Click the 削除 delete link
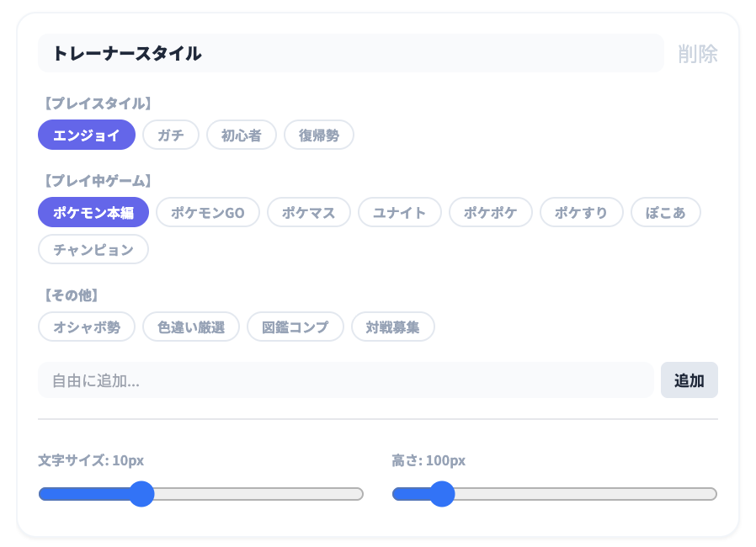 [x=698, y=54]
